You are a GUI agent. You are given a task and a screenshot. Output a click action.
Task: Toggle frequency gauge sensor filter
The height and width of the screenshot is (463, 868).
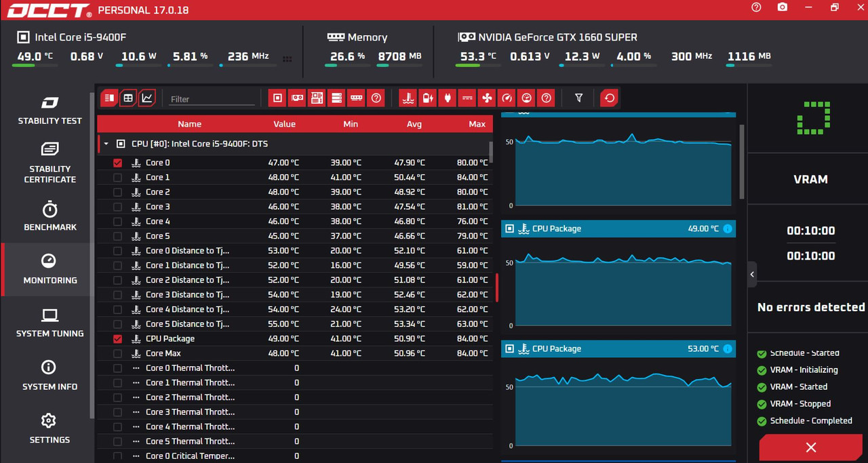(x=507, y=98)
